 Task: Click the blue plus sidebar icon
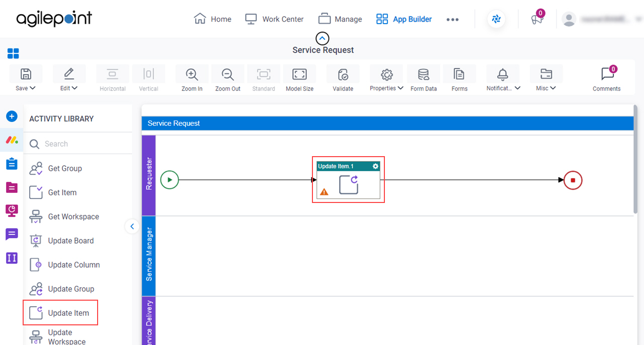pyautogui.click(x=12, y=116)
